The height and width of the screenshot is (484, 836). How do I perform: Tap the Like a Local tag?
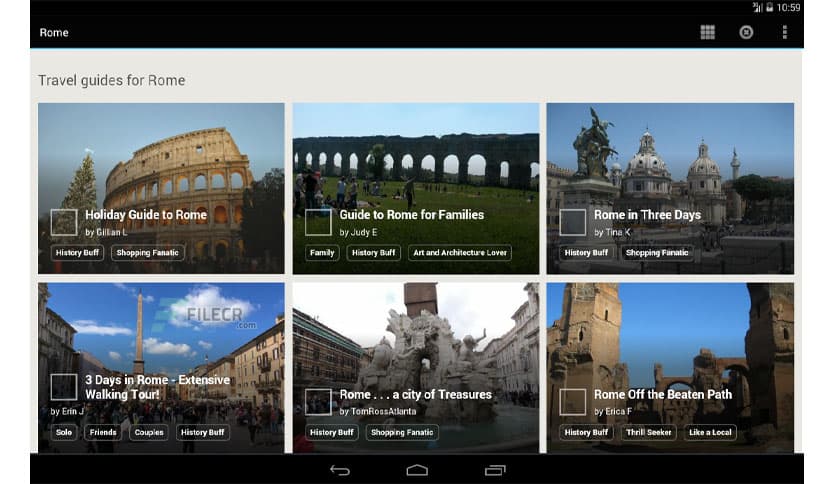711,433
